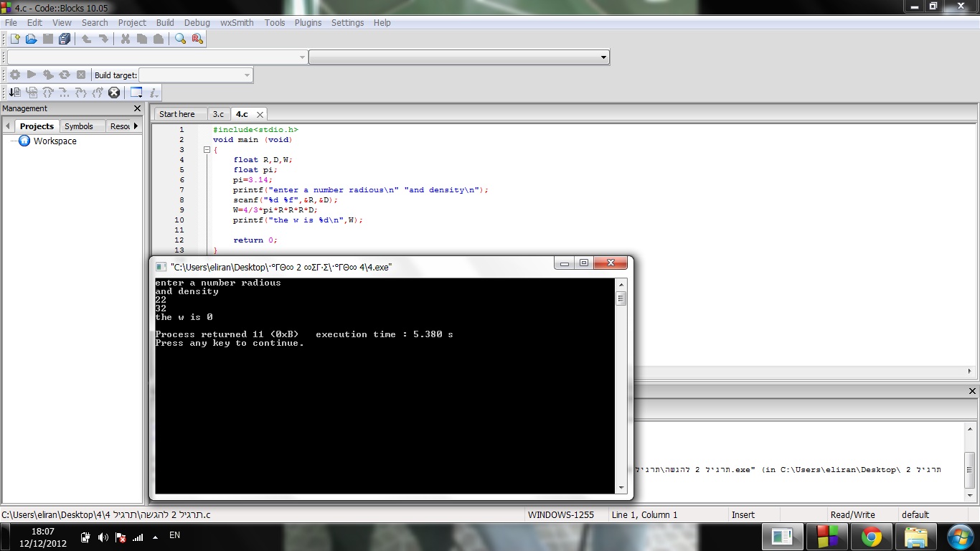Switch to the 3.c editor tab

(x=218, y=114)
